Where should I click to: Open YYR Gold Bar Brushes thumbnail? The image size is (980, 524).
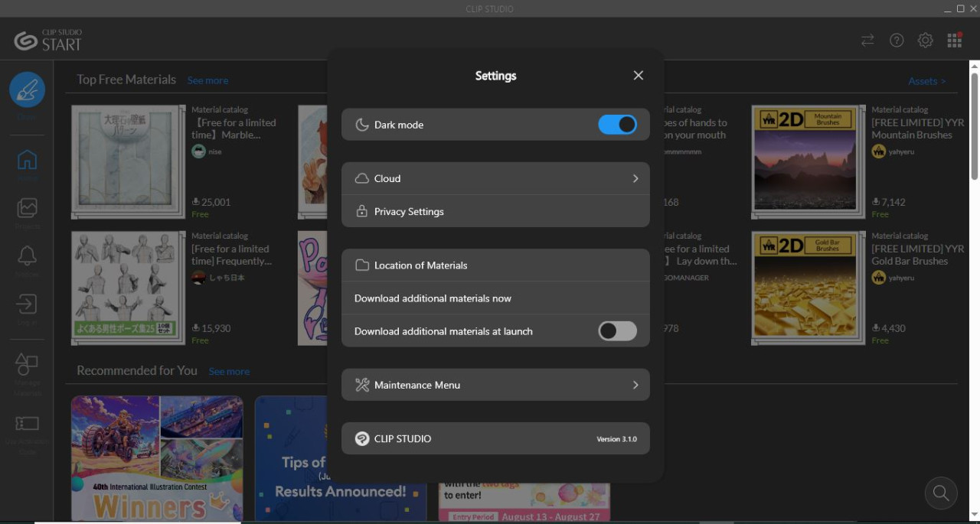point(808,288)
